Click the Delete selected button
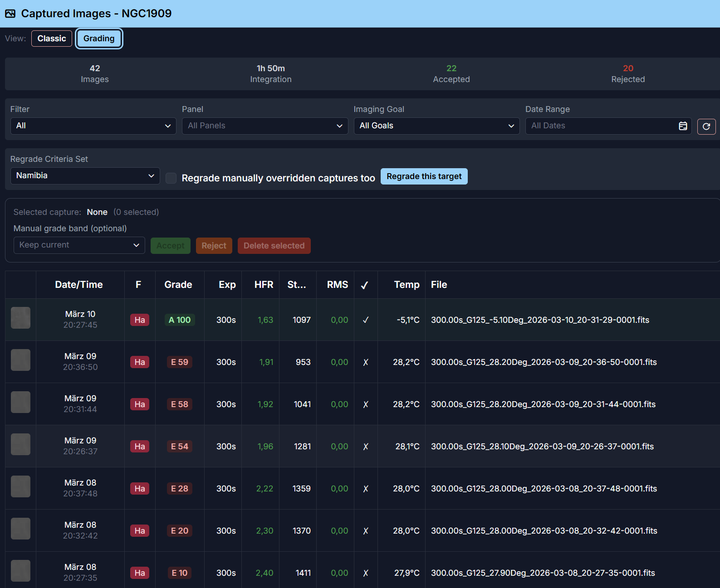The width and height of the screenshot is (720, 588). 274,246
